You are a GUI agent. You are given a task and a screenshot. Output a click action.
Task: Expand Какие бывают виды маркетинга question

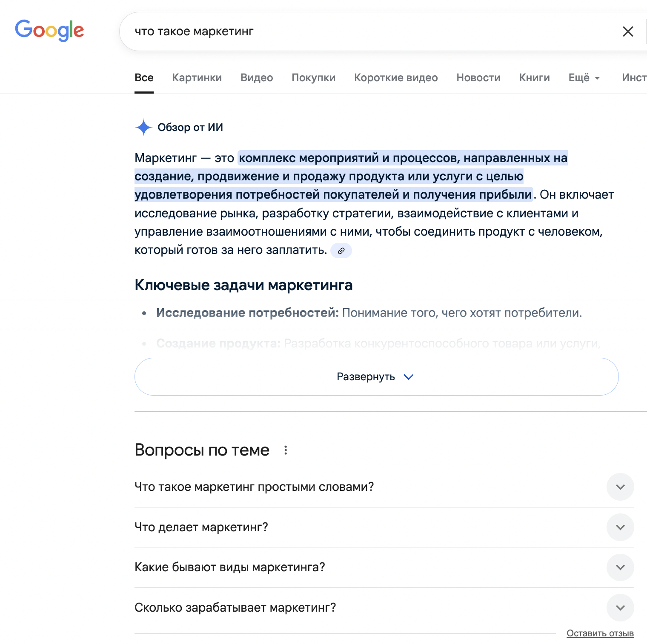click(x=620, y=567)
